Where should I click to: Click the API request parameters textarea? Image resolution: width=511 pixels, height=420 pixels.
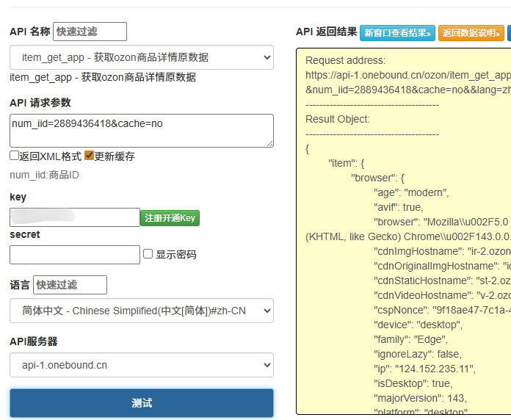[x=142, y=131]
